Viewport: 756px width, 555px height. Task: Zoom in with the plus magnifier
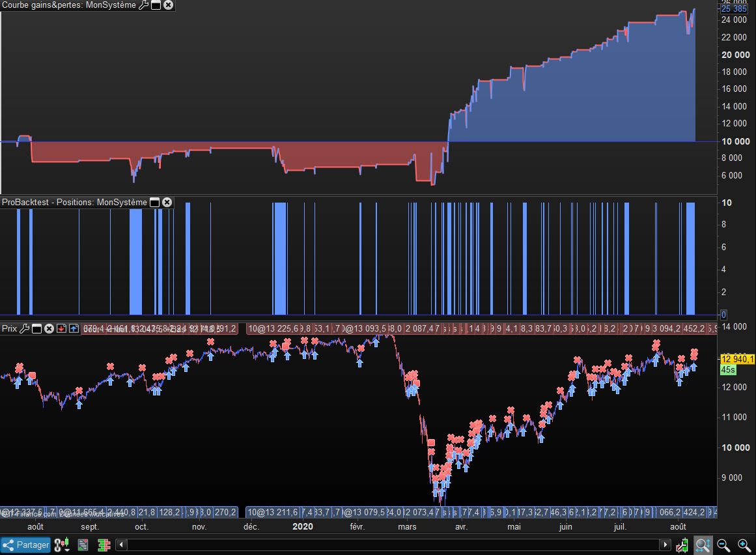(x=744, y=545)
